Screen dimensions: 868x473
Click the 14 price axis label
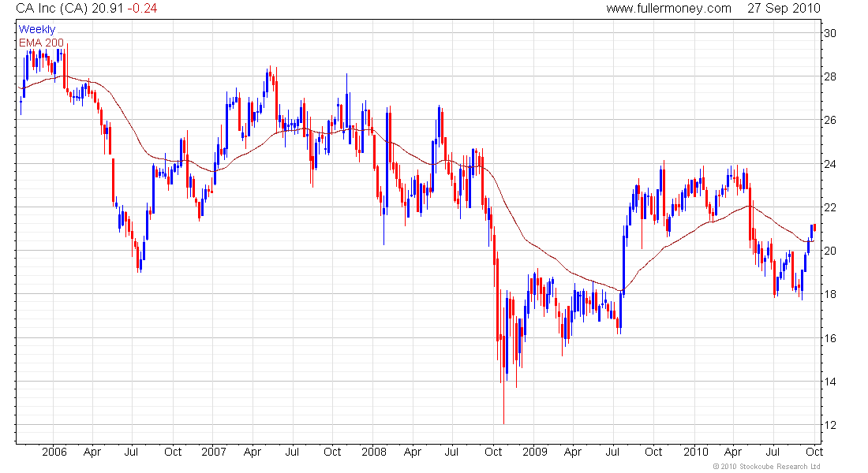[830, 382]
